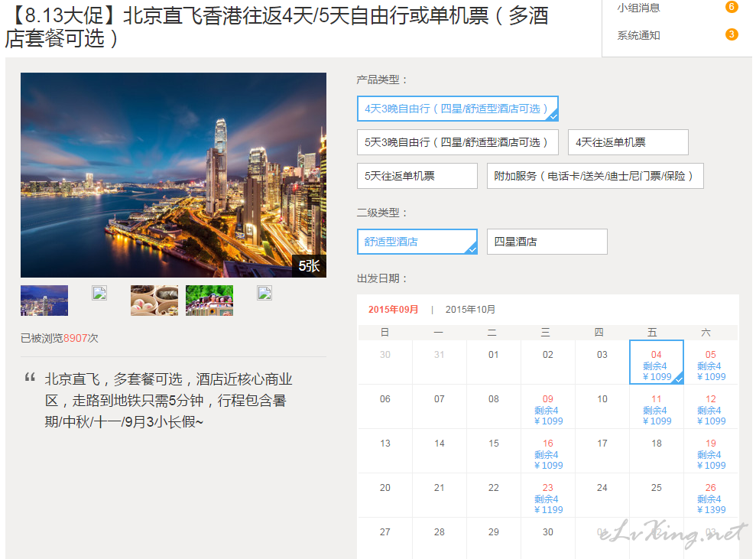Pick departure date September 04
This screenshot has height=559, width=756.
[x=656, y=362]
